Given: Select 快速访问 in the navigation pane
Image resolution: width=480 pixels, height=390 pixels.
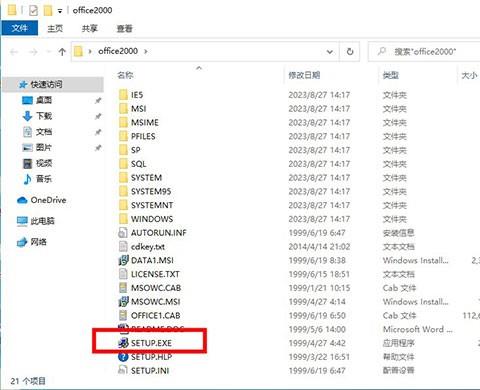Looking at the screenshot, I should 53,84.
